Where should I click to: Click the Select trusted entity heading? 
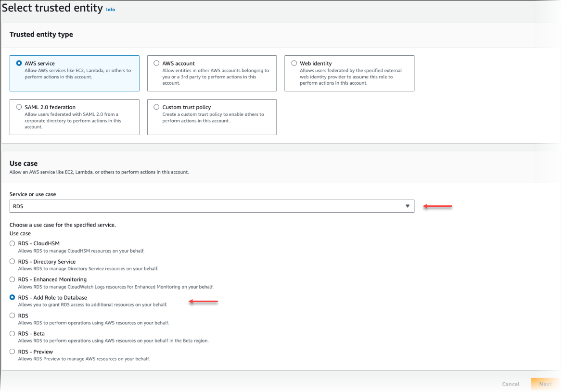pos(51,8)
